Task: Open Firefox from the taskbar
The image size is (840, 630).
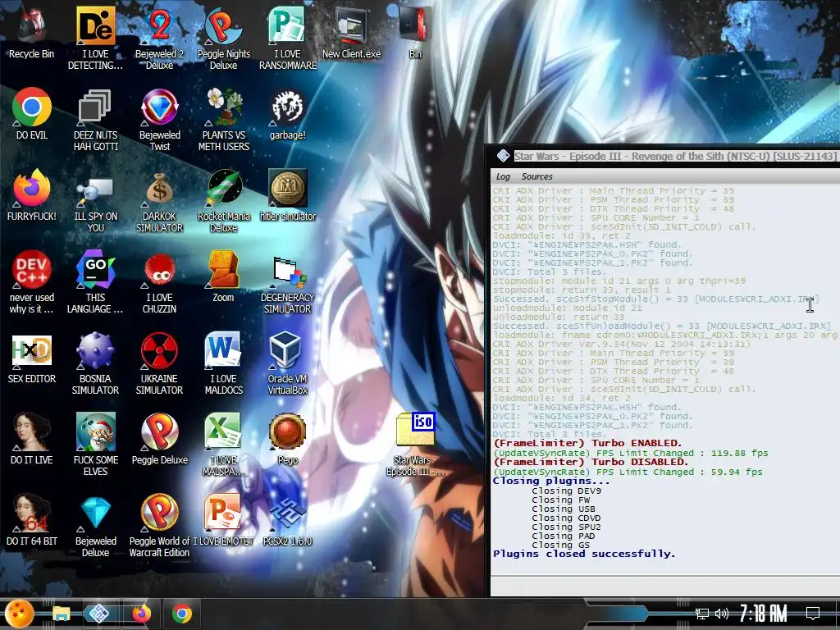Action: (x=141, y=614)
